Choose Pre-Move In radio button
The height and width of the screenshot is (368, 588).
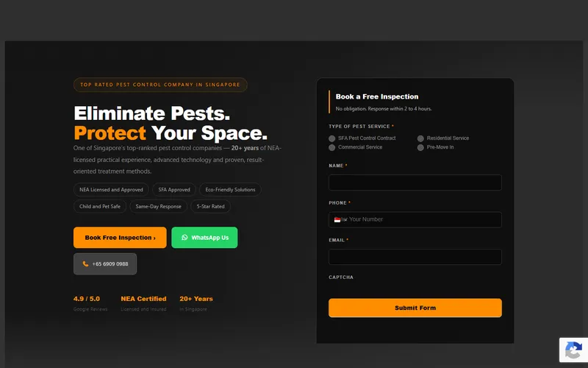tap(420, 148)
